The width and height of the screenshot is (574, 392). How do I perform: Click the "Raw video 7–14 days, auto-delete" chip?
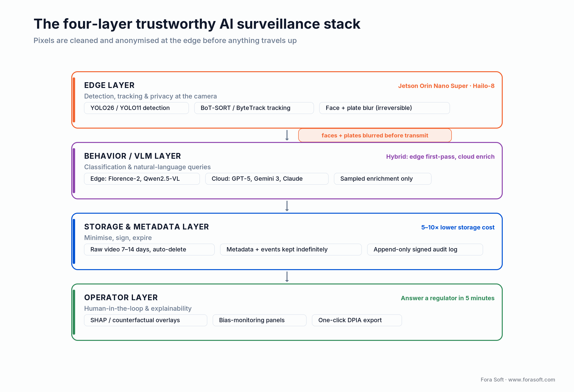[x=149, y=249]
